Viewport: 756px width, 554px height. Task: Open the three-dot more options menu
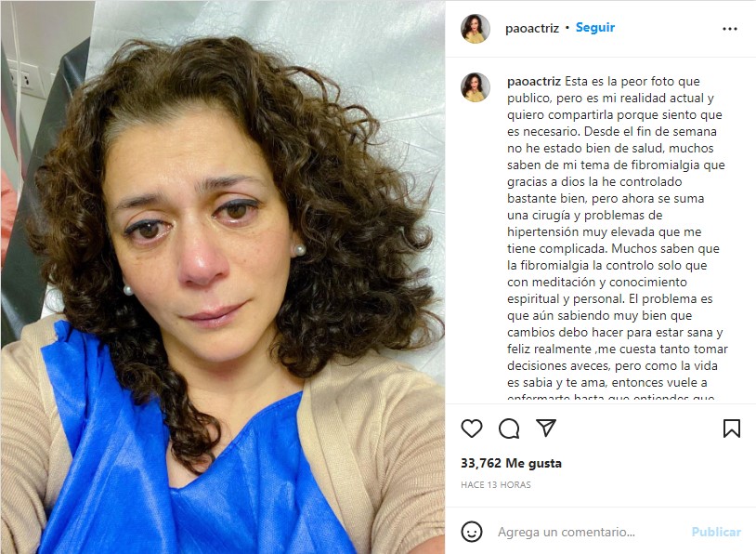[730, 29]
